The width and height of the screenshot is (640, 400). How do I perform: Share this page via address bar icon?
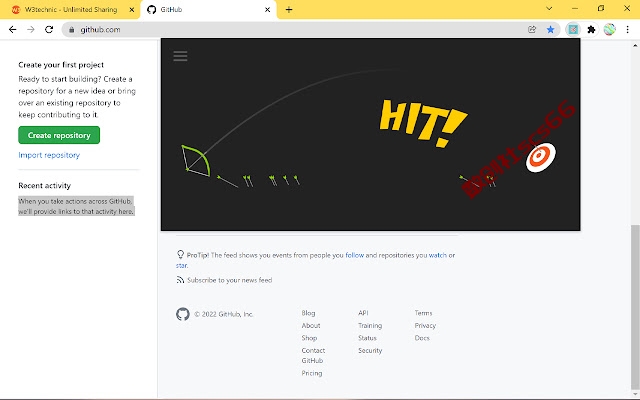tap(532, 29)
